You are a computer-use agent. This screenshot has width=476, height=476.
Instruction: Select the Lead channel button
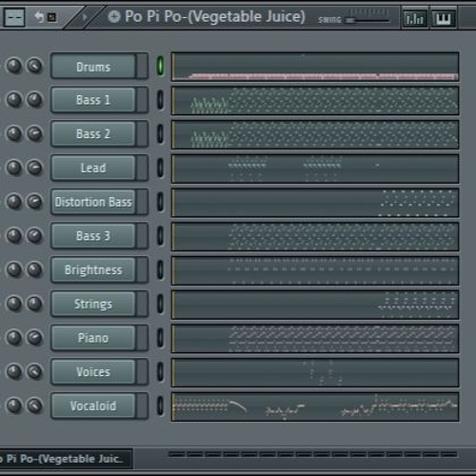[93, 168]
